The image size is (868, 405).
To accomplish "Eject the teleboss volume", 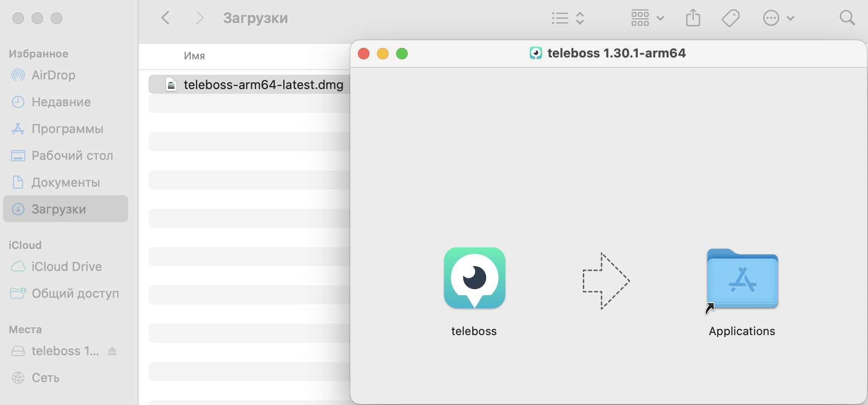I will pyautogui.click(x=112, y=351).
